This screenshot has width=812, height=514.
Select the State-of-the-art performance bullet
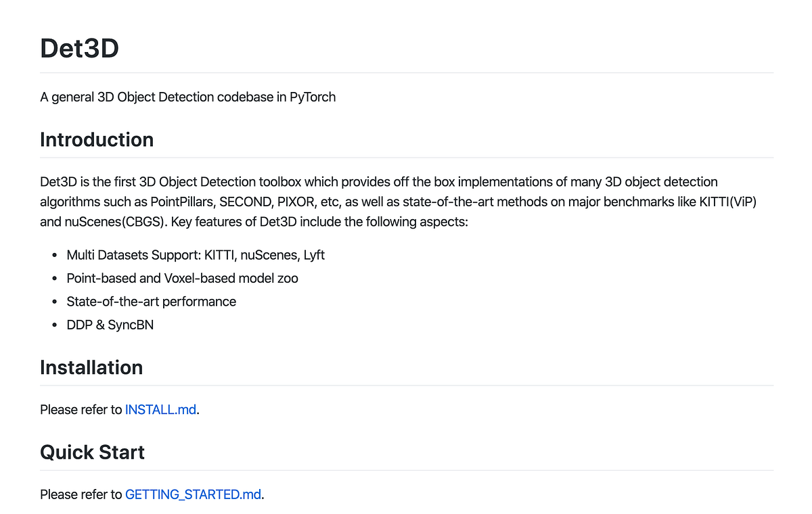point(151,302)
